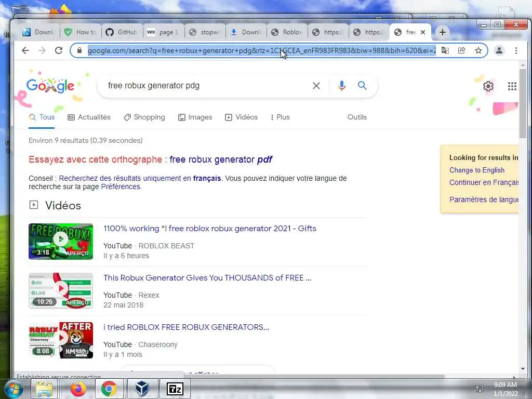The height and width of the screenshot is (399, 532).
Task: Submit search with magnifier icon
Action: (x=362, y=86)
